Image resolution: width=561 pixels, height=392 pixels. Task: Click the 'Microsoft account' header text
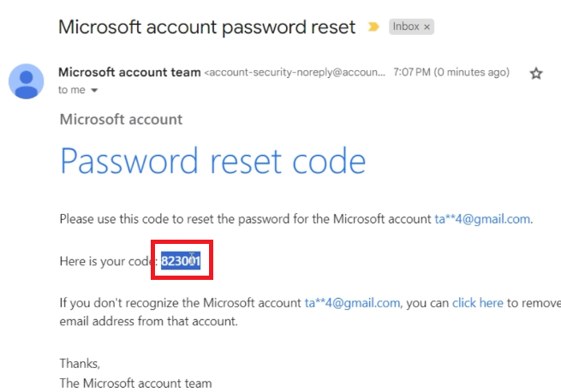(121, 119)
